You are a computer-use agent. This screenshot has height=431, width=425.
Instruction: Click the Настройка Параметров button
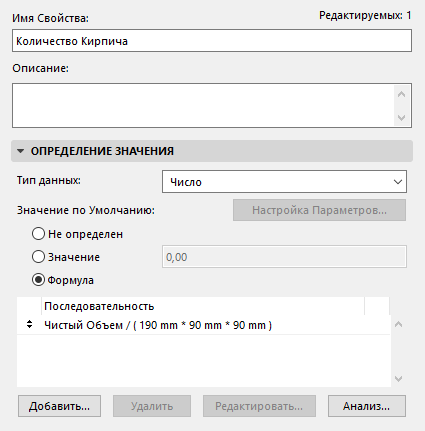[319, 210]
